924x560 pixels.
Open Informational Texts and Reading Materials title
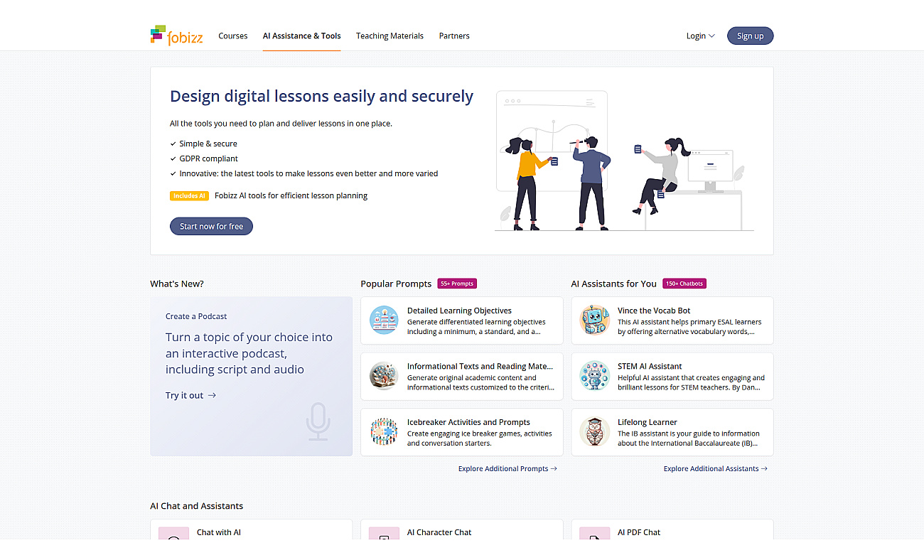tap(480, 366)
